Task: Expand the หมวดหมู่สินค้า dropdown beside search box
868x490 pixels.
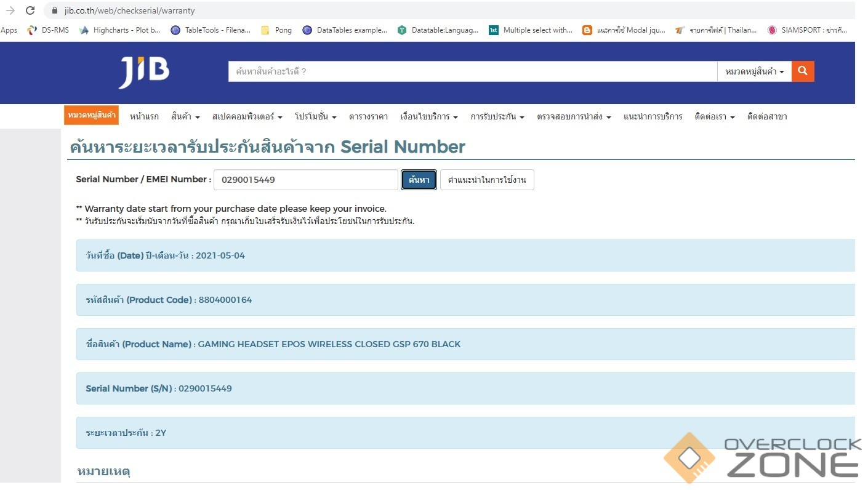Action: pos(755,71)
